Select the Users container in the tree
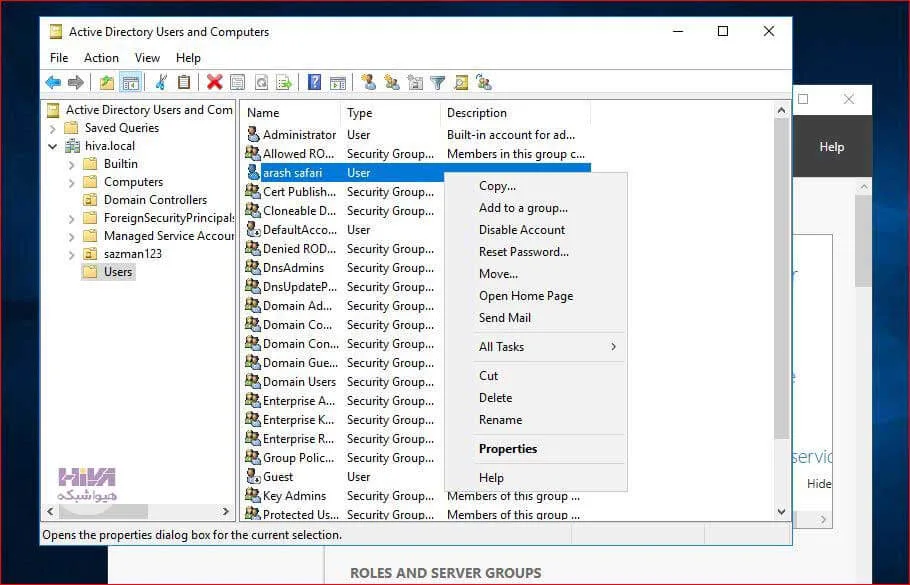 point(118,272)
